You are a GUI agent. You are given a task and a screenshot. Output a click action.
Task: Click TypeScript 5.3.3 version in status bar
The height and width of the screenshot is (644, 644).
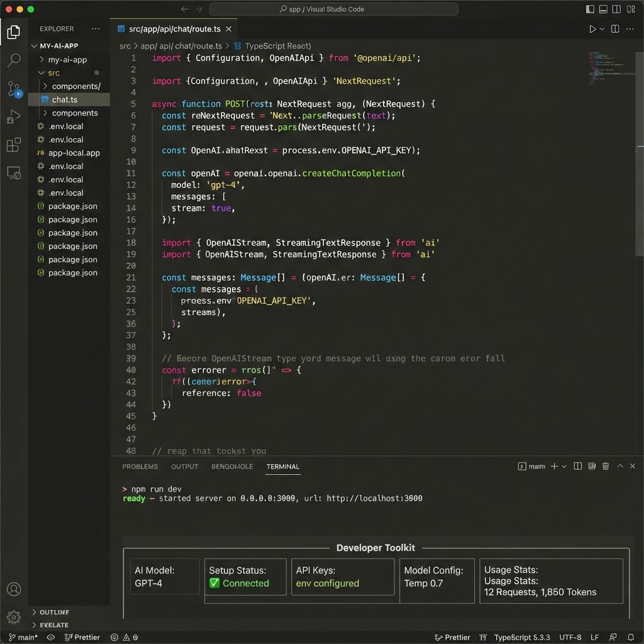tap(521, 637)
